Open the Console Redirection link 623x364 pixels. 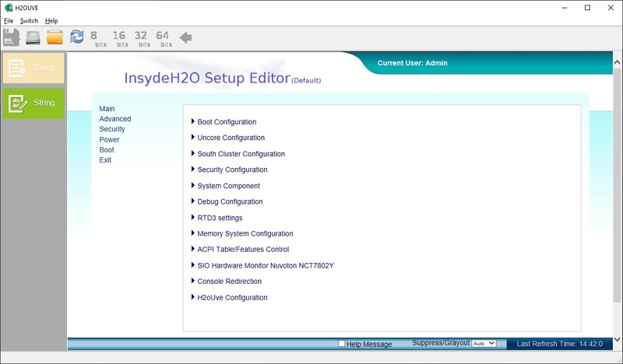229,281
